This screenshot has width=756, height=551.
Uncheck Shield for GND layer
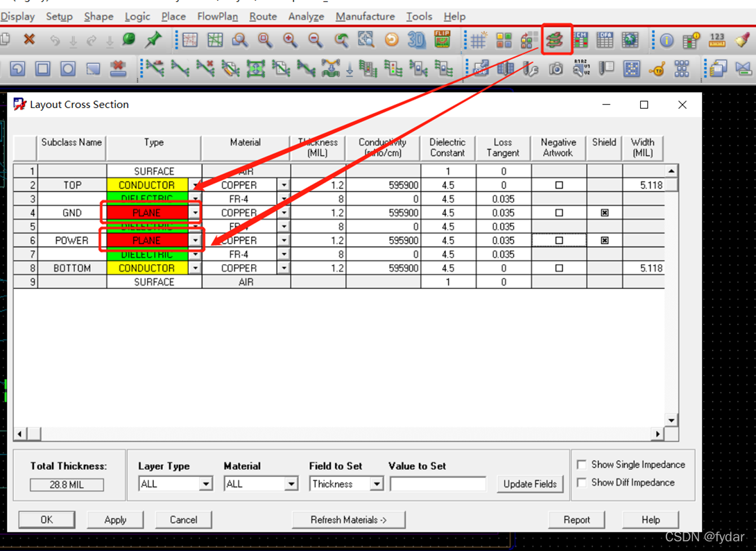605,212
